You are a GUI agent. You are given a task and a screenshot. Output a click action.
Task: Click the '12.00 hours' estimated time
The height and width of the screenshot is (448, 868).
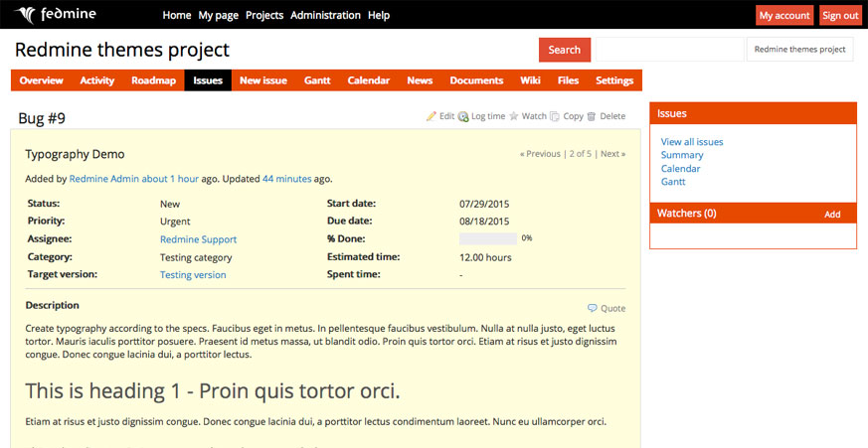[x=485, y=257]
